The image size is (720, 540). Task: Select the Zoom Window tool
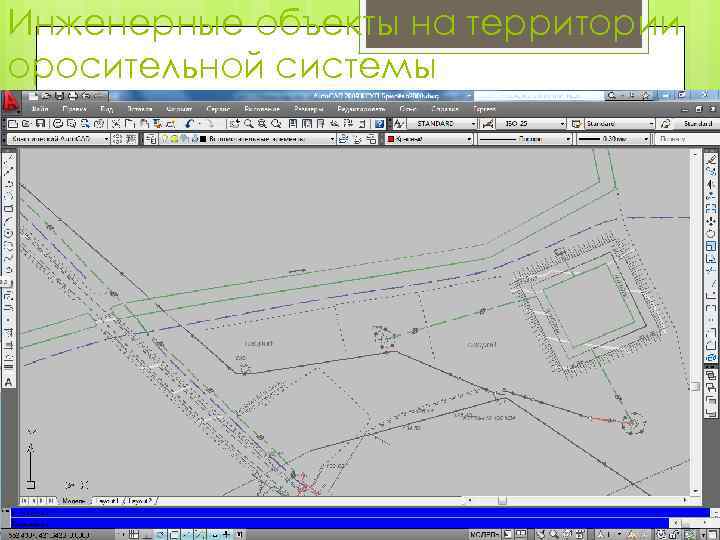pyautogui.click(x=262, y=124)
